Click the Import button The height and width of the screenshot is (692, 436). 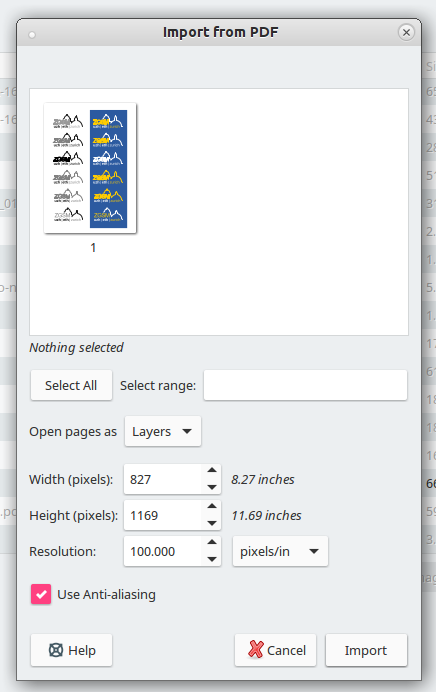[x=366, y=650]
